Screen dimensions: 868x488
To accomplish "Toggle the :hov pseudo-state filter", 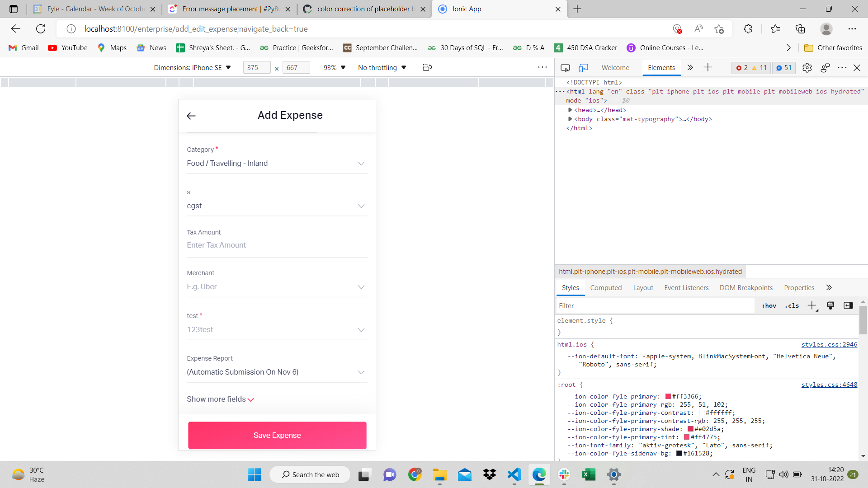I will click(769, 305).
